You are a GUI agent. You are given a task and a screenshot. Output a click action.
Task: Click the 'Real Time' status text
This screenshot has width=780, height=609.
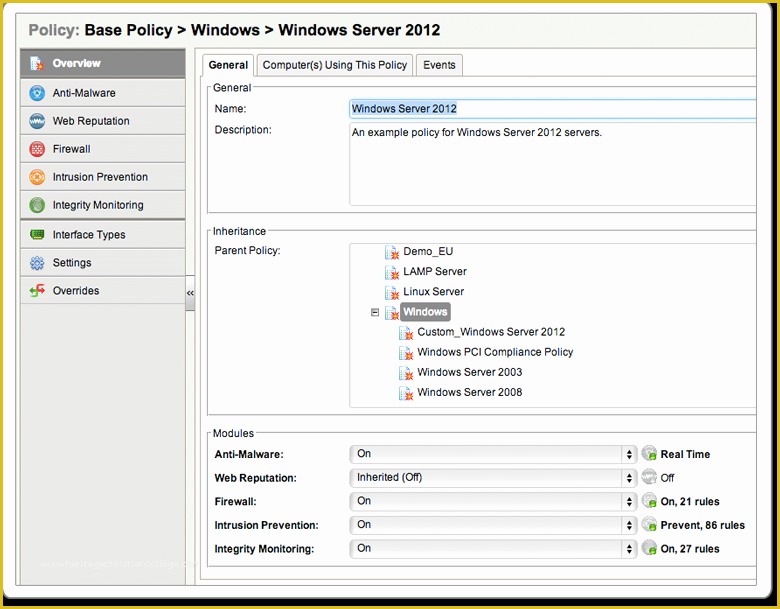click(685, 454)
